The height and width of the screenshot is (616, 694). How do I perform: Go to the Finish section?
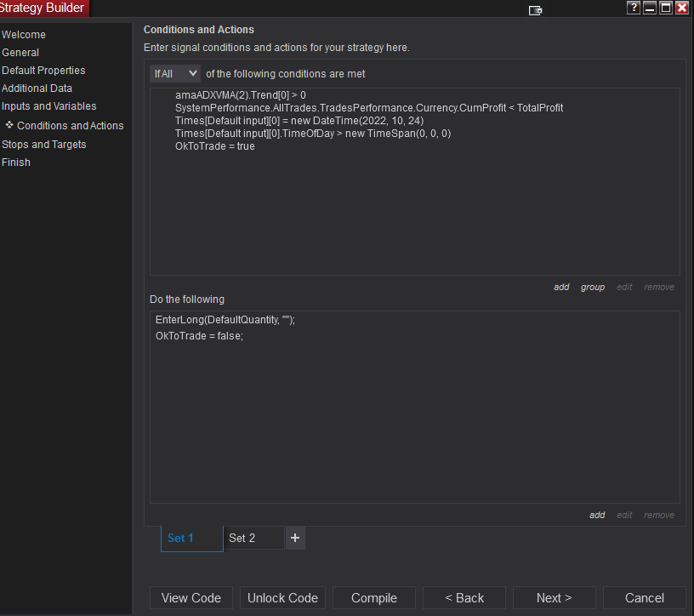tap(16, 162)
